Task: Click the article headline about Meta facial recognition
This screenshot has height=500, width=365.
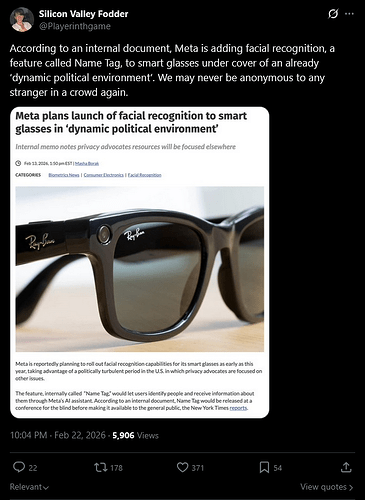Action: point(131,122)
